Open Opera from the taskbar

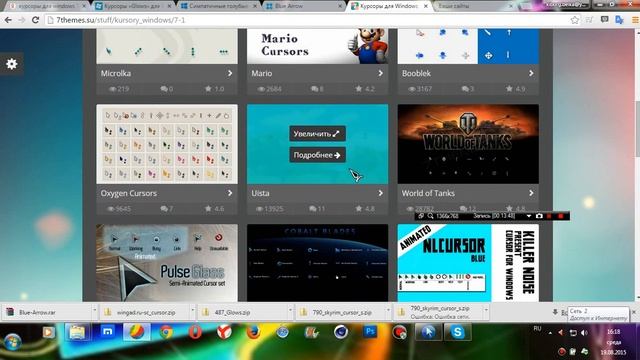coord(195,333)
